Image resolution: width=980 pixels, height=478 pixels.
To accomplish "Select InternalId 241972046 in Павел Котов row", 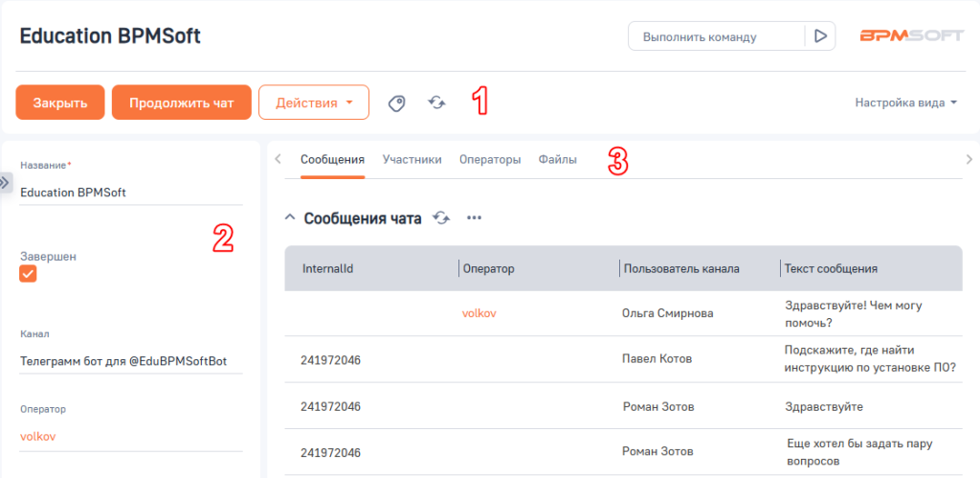I will click(330, 360).
